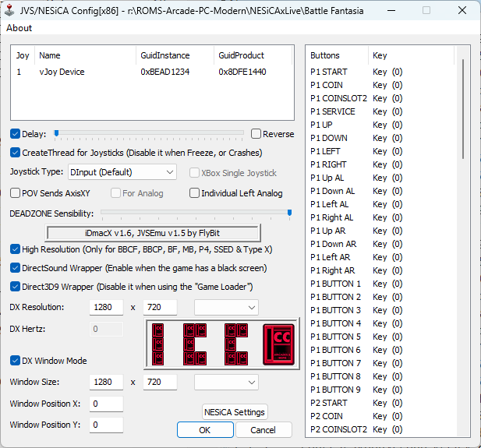This screenshot has height=448, width=481.
Task: Click the iDmacX v1.6 JVSEmu credits button
Action: click(x=153, y=233)
